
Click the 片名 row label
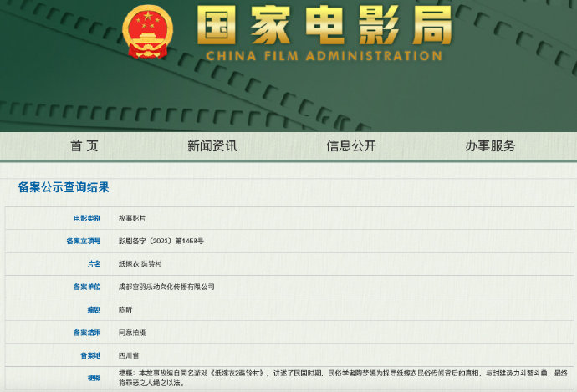point(94,264)
